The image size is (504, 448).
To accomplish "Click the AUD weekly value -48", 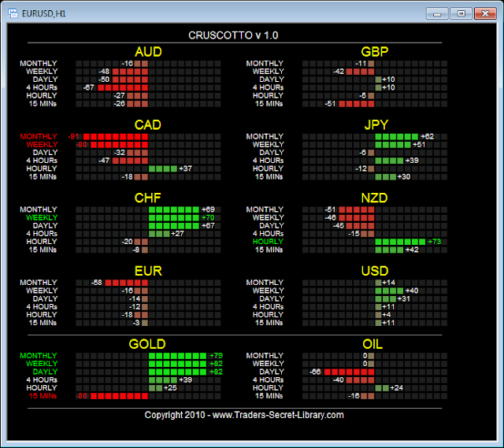I will [103, 72].
